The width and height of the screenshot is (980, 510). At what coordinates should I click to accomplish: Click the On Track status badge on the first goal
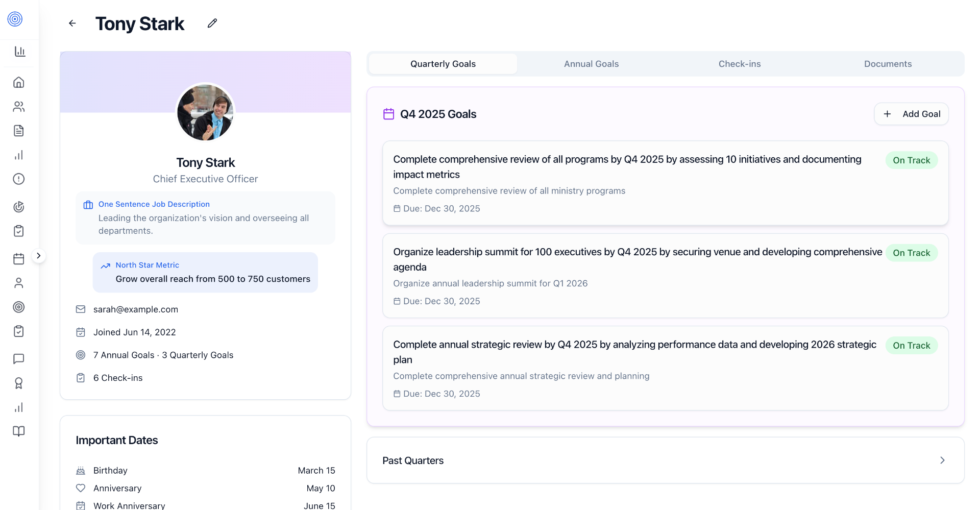pos(912,160)
